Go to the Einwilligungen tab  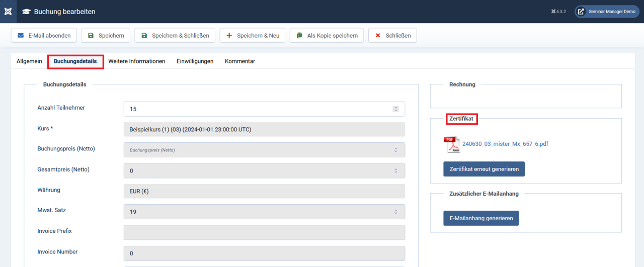[x=195, y=61]
